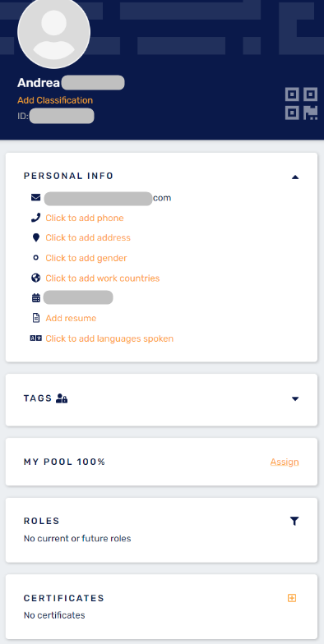Click the languages spoken icon
This screenshot has height=644, width=324.
click(x=36, y=338)
